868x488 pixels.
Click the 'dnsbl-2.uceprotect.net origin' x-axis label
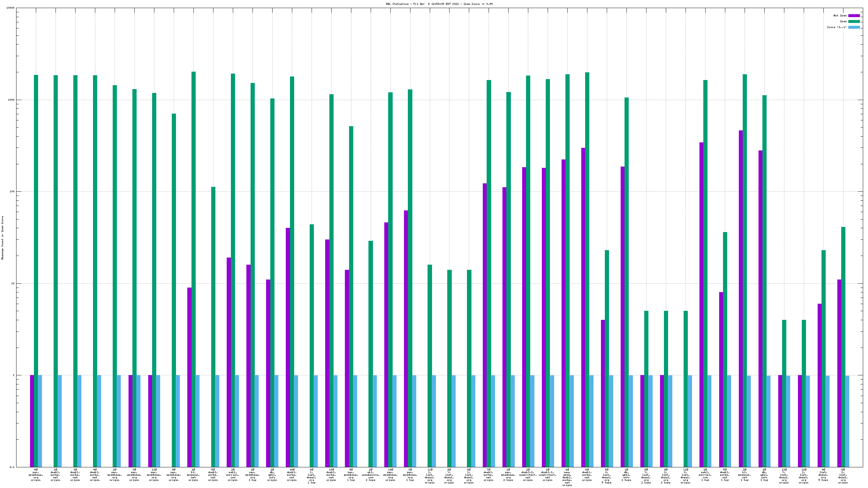(528, 474)
